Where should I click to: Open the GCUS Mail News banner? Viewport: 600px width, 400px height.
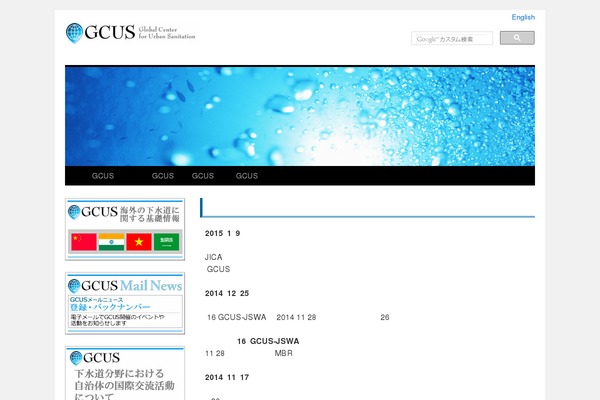[x=125, y=304]
